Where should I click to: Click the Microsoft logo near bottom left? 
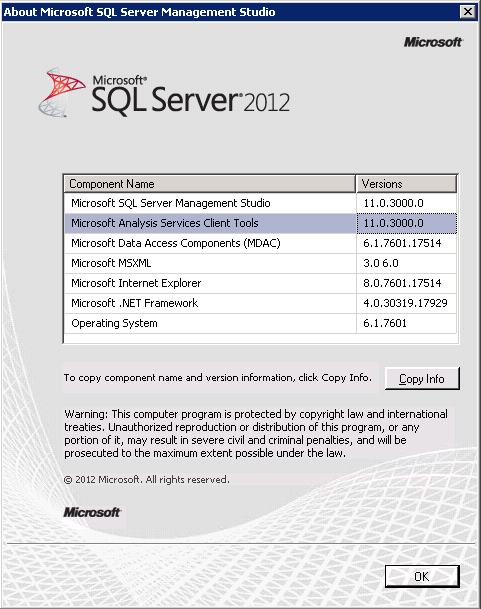point(92,512)
